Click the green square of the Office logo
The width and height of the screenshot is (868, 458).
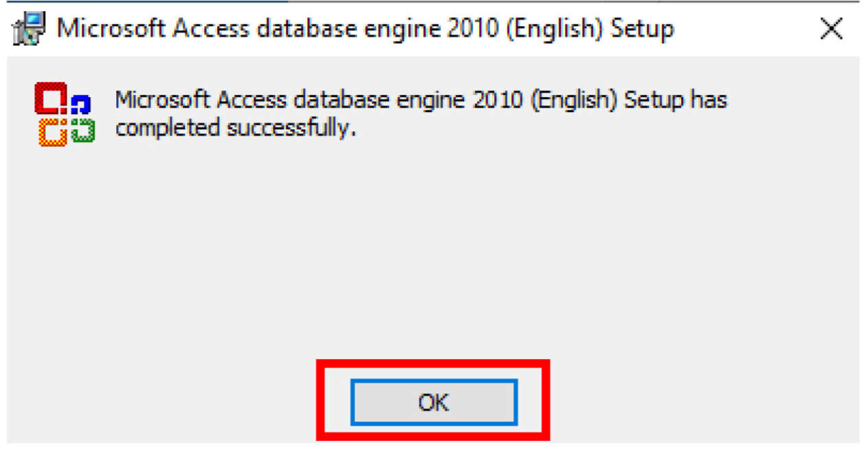(82, 129)
